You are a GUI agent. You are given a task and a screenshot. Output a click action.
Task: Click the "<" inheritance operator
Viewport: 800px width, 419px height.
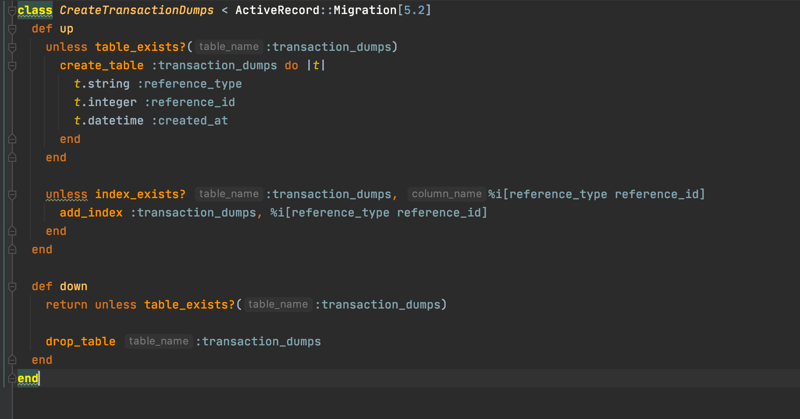pyautogui.click(x=224, y=10)
